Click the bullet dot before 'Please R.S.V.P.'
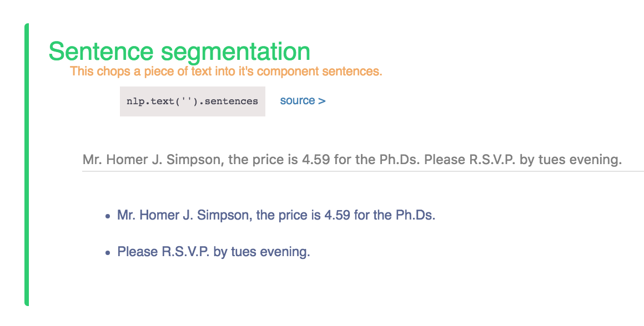 point(108,253)
